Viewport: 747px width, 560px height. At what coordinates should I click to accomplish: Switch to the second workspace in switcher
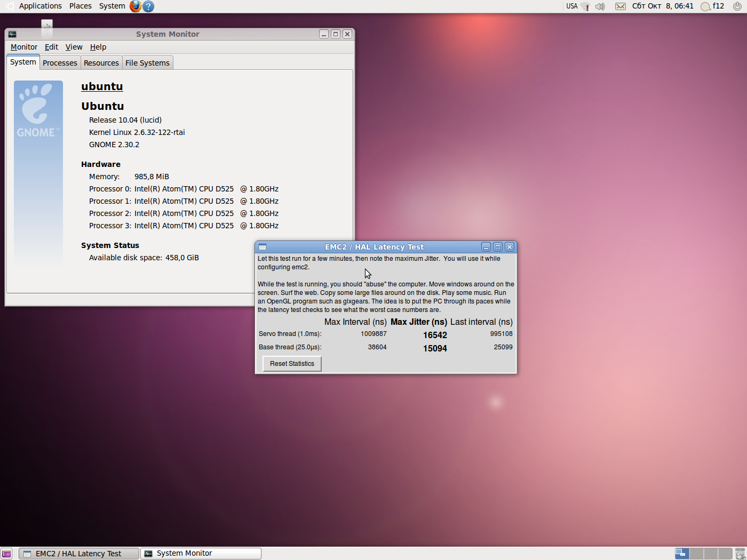(x=696, y=554)
